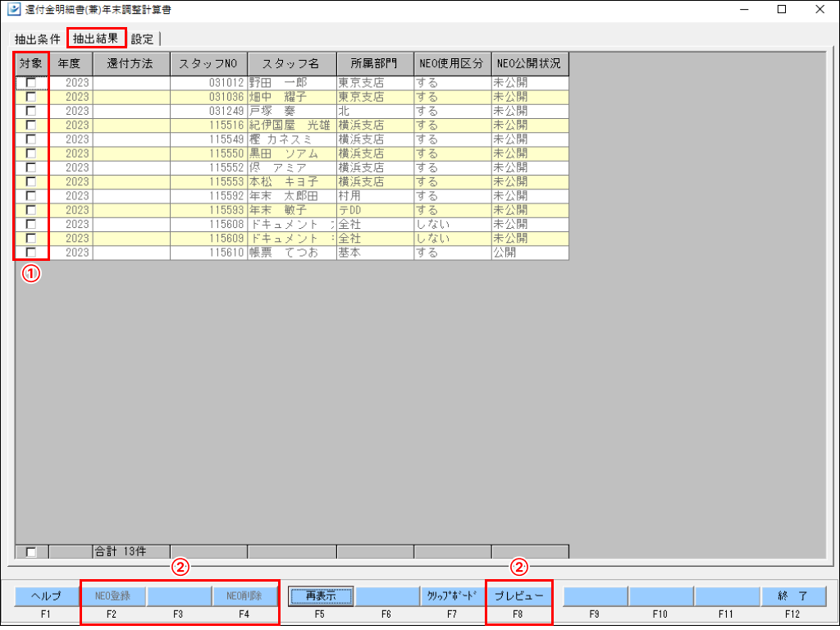Copy data with the クリップボード button
Viewport: 840px width, 630px height.
[x=452, y=596]
